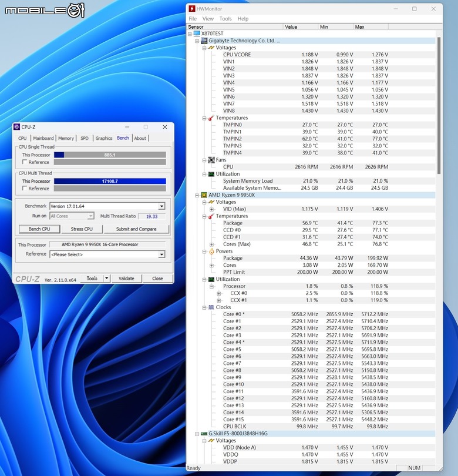Collapse the Processor utilization node
This screenshot has height=476, width=458.
pos(212,286)
